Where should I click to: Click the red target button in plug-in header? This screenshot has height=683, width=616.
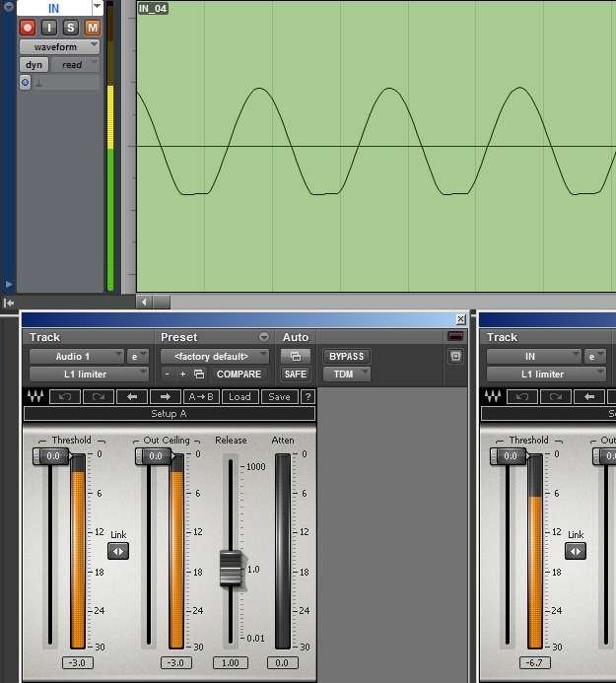pos(455,337)
